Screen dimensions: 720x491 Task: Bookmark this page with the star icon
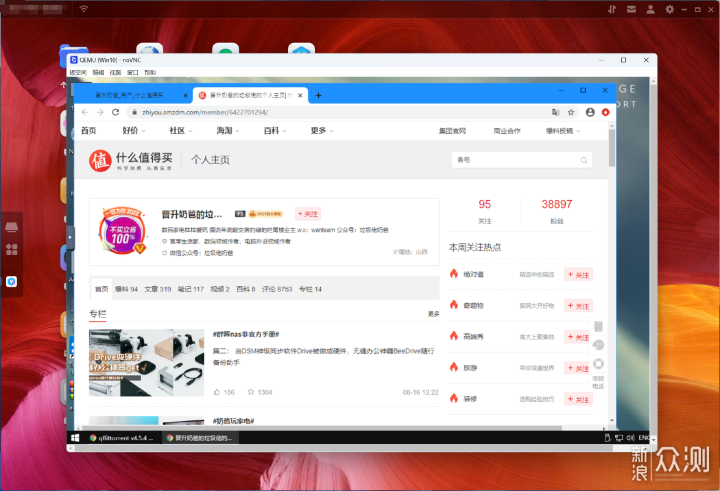pos(571,113)
